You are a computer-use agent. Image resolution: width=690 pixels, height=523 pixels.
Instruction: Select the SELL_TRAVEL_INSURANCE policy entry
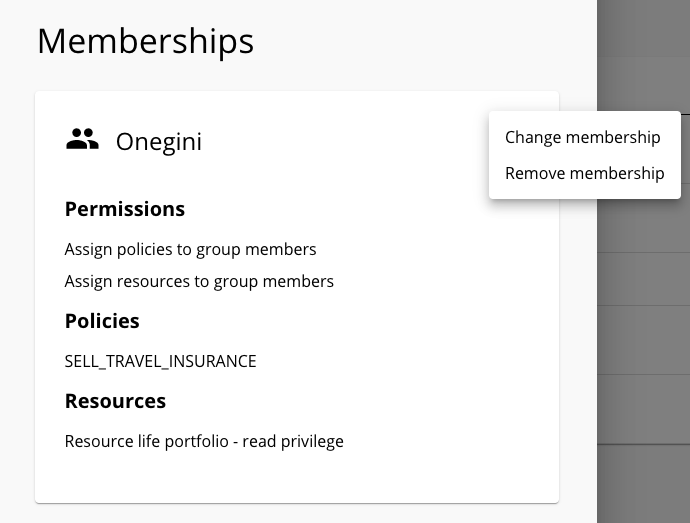161,361
